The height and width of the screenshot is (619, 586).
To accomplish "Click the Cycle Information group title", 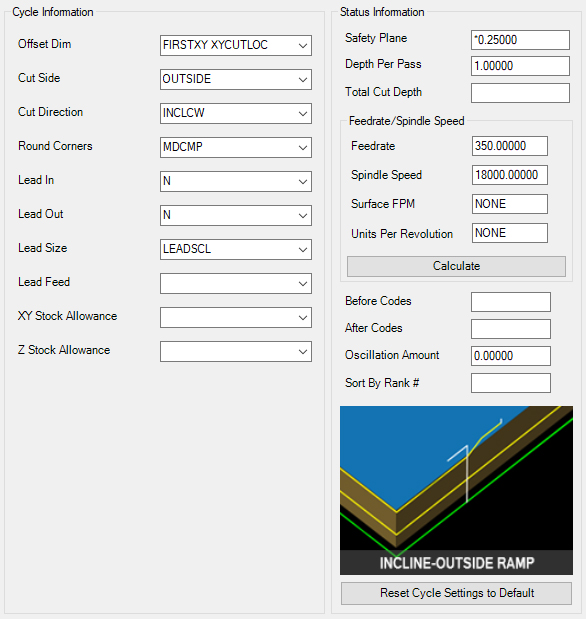I will [x=53, y=12].
